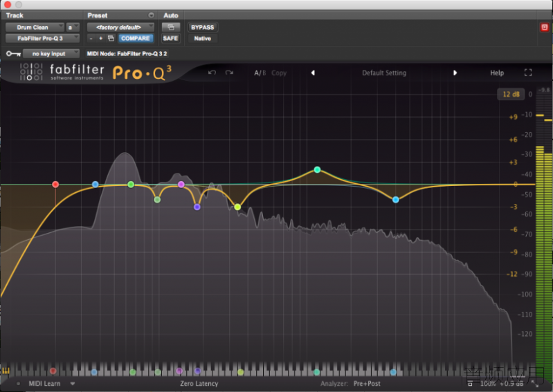Image resolution: width=553 pixels, height=392 pixels.
Task: Click the FabFilter logo
Action: click(31, 72)
